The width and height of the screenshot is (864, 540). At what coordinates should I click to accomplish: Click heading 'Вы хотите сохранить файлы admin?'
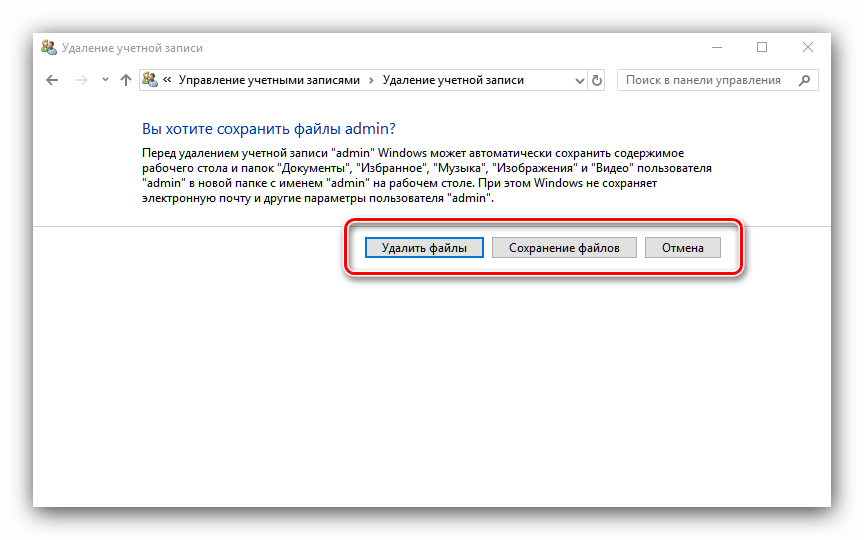269,129
